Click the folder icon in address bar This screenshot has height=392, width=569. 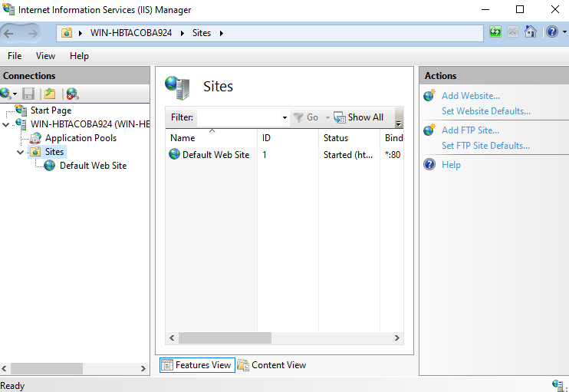point(67,33)
